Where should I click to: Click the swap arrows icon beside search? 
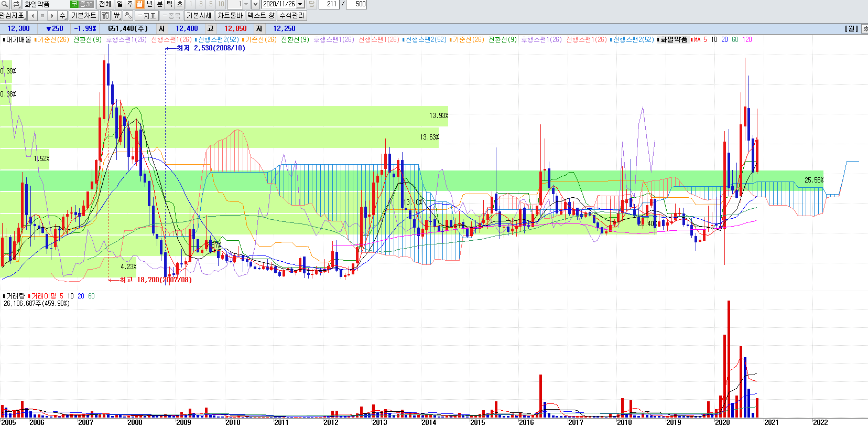point(16,4)
